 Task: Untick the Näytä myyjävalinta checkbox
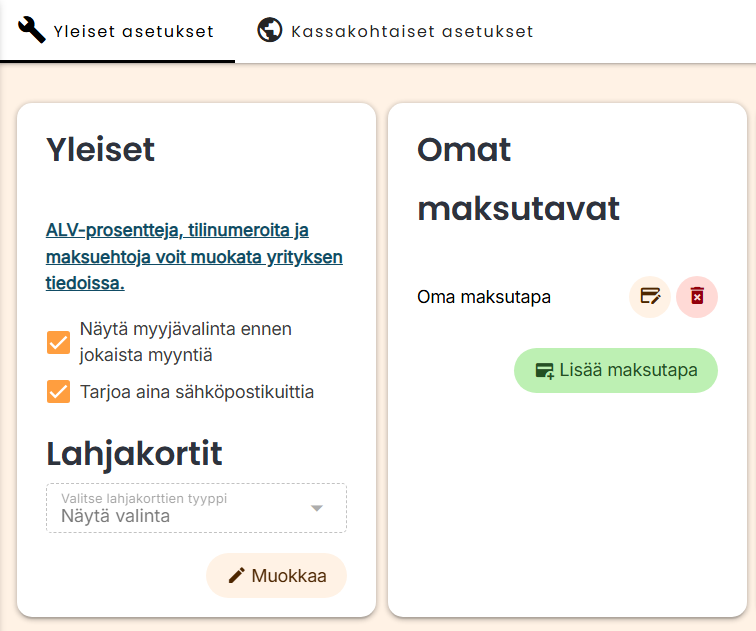(x=58, y=343)
